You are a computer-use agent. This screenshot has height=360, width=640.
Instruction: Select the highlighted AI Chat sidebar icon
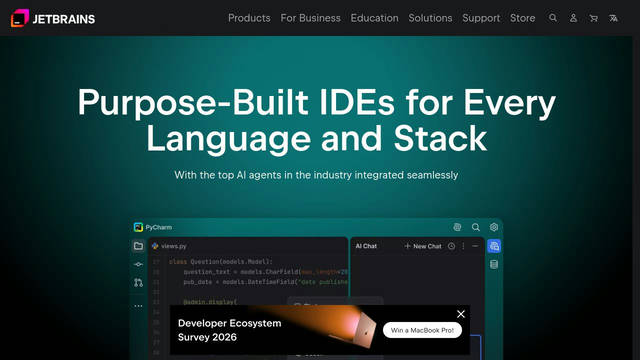[x=494, y=246]
